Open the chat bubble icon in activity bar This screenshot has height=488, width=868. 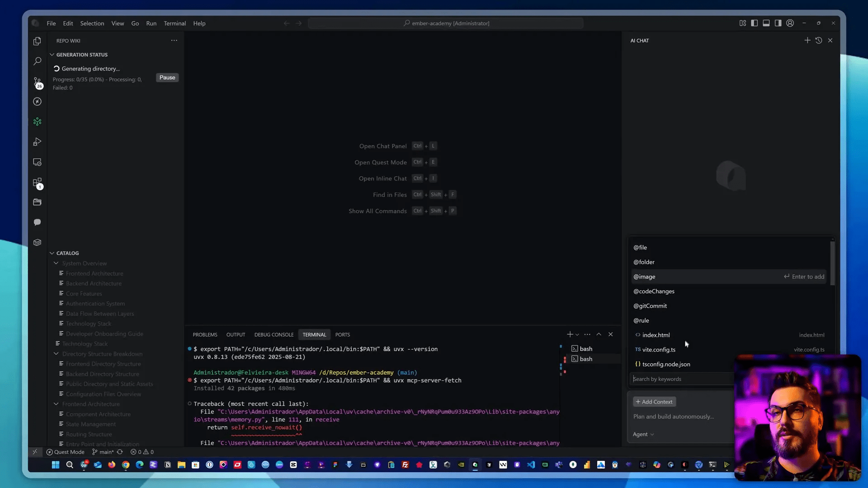[x=37, y=222]
